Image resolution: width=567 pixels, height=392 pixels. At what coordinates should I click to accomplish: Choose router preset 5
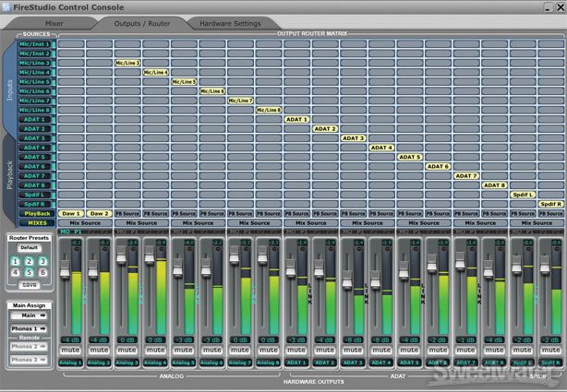(x=29, y=273)
